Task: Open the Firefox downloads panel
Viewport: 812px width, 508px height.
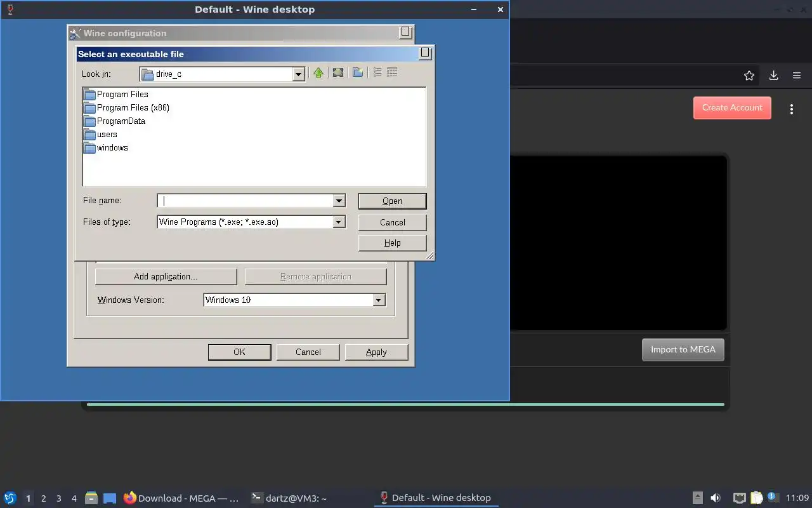Action: pyautogui.click(x=773, y=76)
